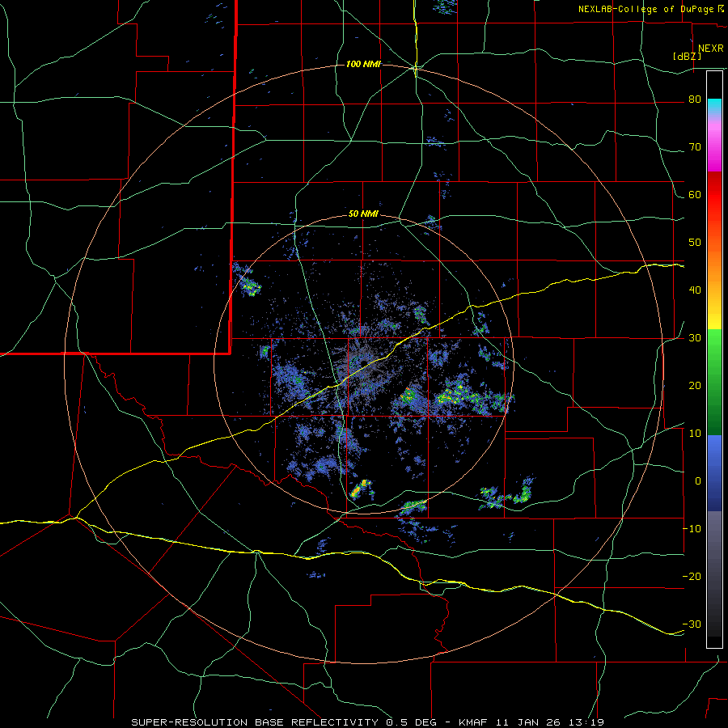Click the 40 dBZ scale value
Screen dimensions: 728x728
(x=695, y=290)
